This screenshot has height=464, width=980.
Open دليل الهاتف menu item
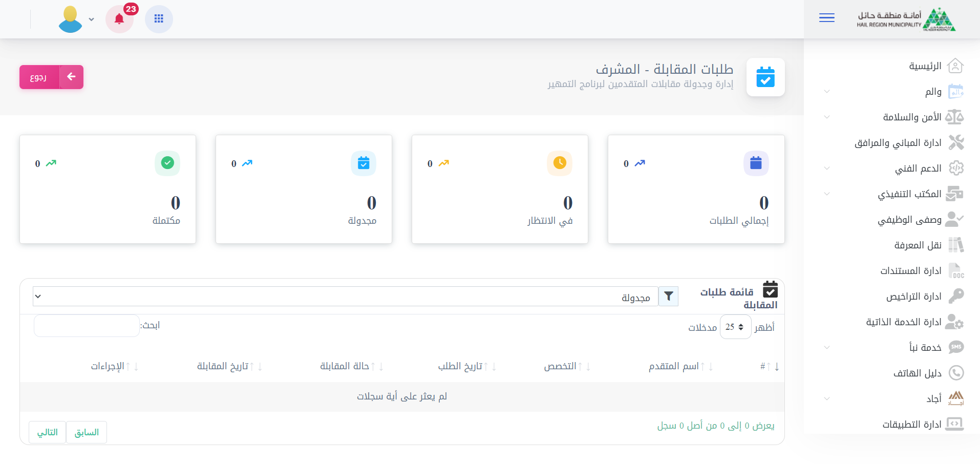tap(917, 373)
